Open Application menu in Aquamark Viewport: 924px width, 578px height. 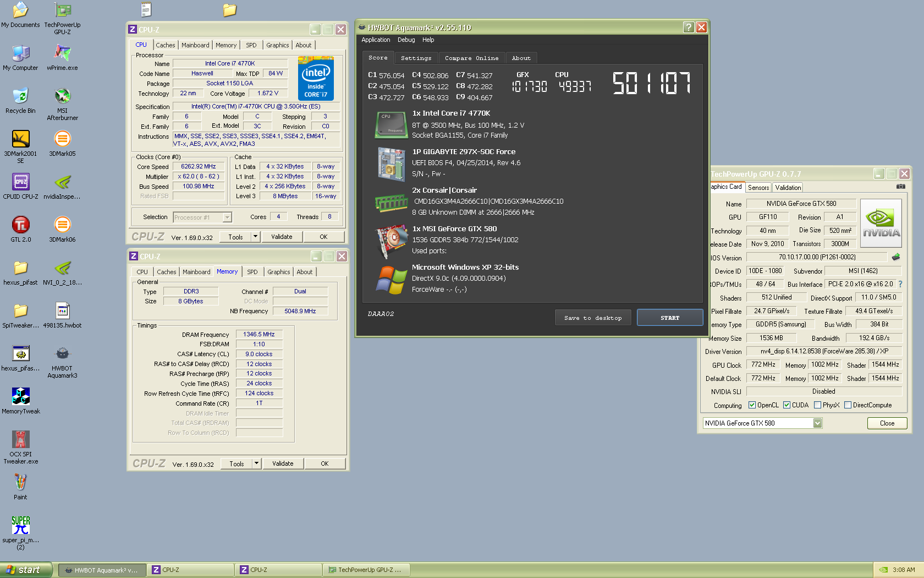pos(376,40)
